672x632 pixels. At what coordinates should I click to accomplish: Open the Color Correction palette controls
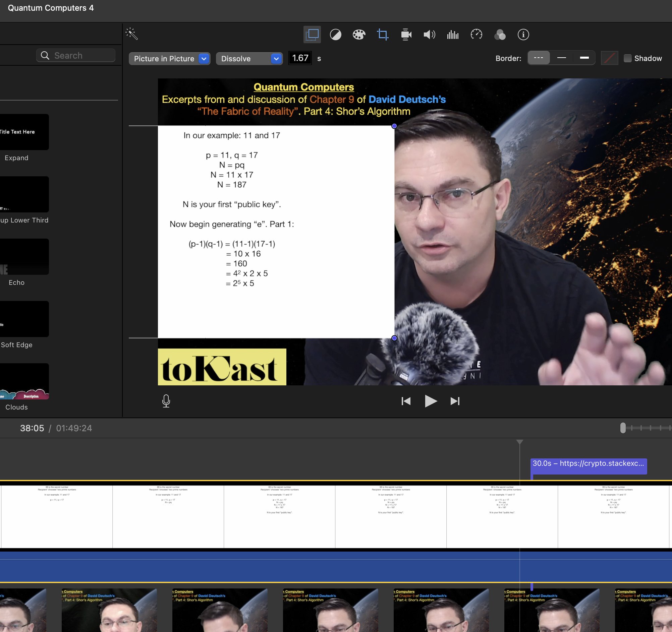coord(359,35)
